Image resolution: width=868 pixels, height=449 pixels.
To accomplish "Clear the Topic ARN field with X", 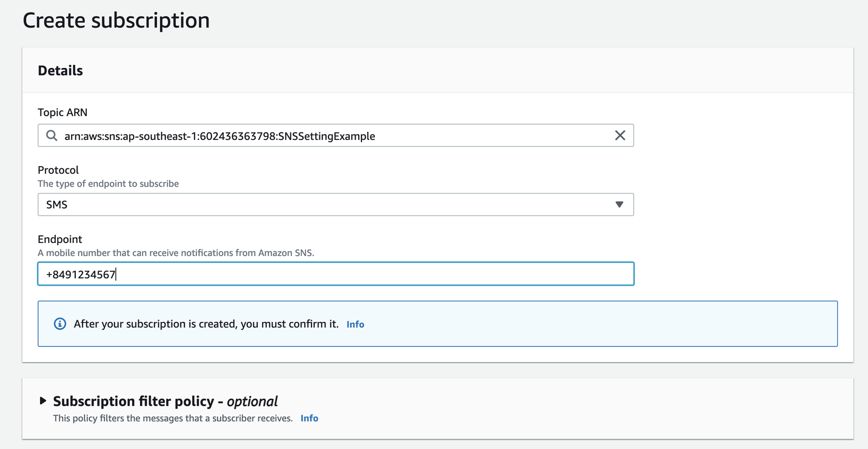I will tap(620, 136).
